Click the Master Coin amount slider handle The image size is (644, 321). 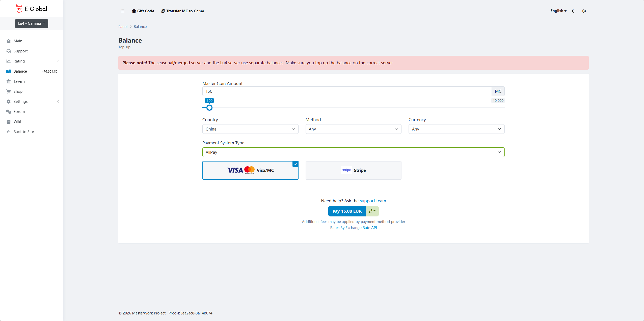click(209, 108)
